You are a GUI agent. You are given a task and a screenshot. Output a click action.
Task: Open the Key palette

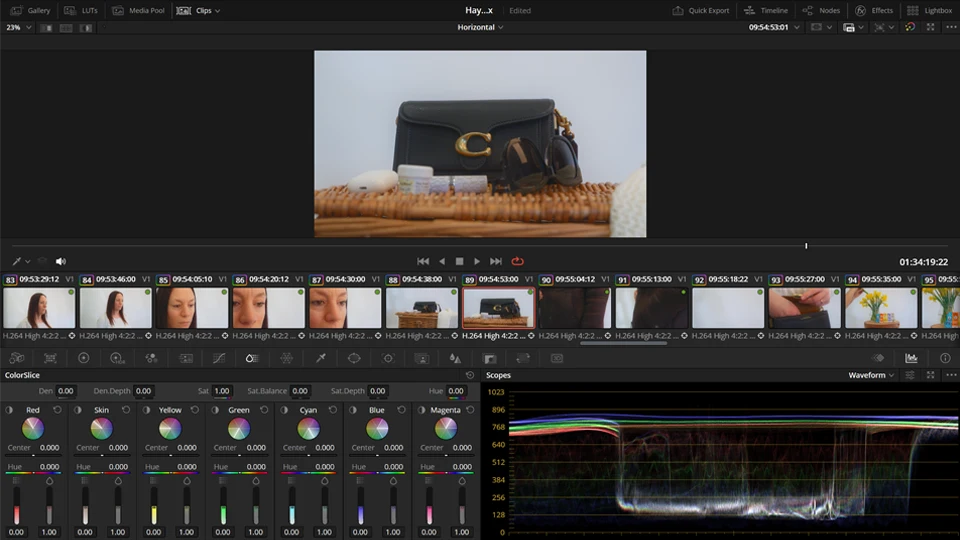click(x=489, y=358)
